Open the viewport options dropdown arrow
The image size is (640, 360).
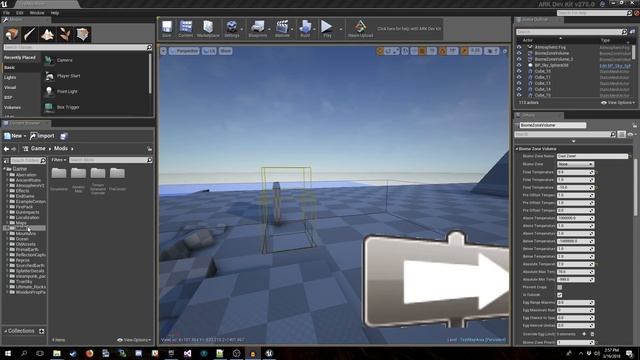click(163, 51)
